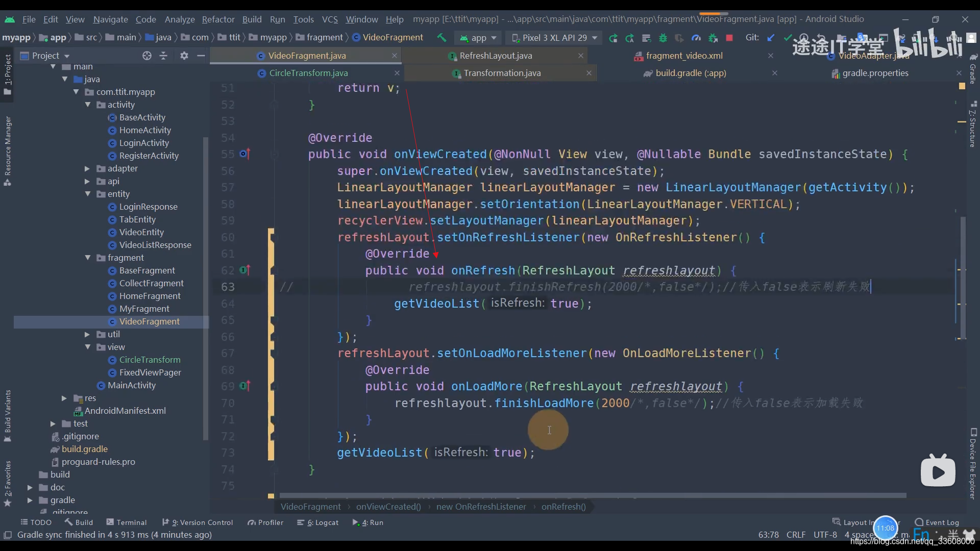Open the Refactor menu
The image size is (980, 551).
point(218,19)
